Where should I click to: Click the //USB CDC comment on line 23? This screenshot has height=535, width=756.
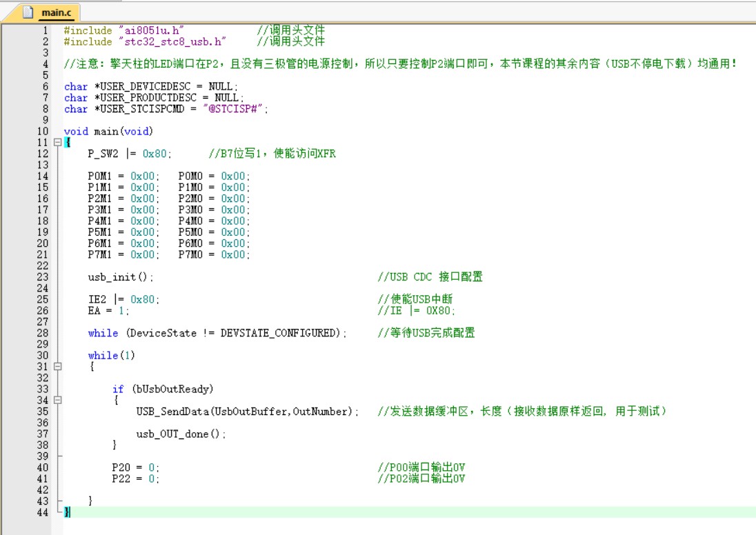[x=430, y=277]
